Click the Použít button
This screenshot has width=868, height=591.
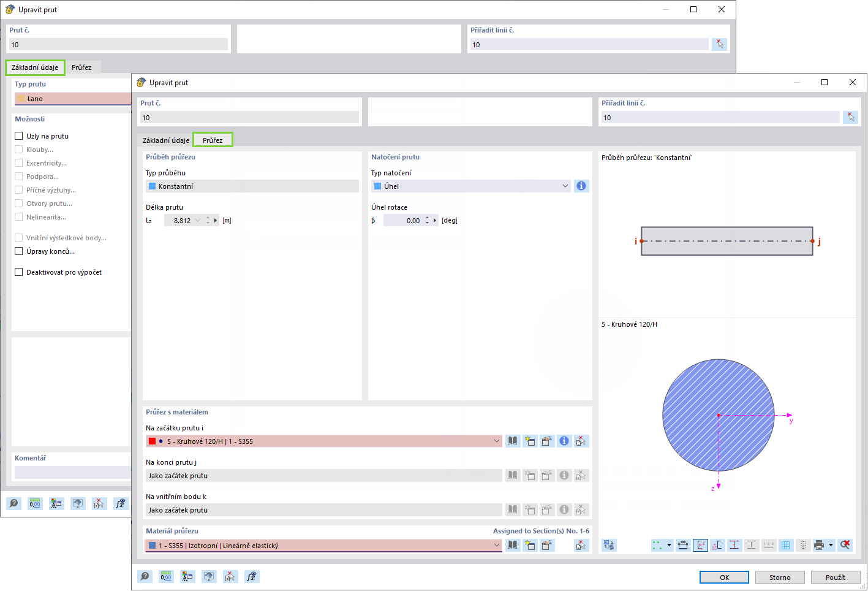(836, 577)
